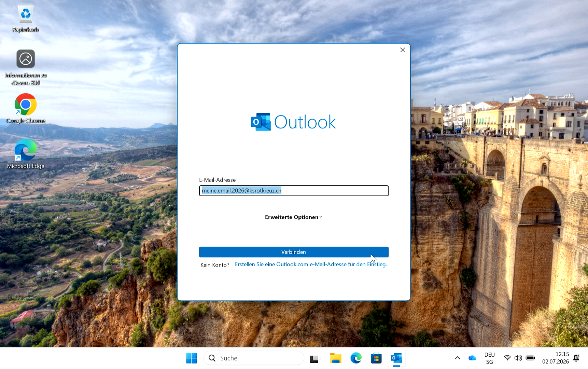Select the Microsoft Edge desktop shortcut

[x=26, y=154]
